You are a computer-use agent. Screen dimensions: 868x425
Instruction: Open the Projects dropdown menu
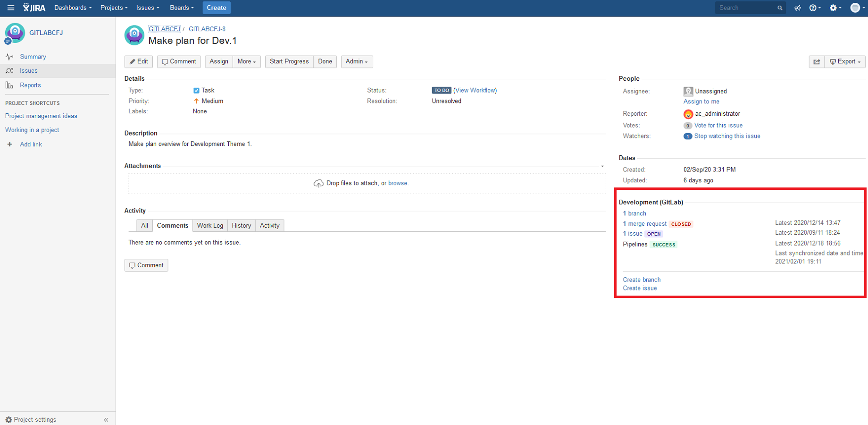click(x=114, y=8)
